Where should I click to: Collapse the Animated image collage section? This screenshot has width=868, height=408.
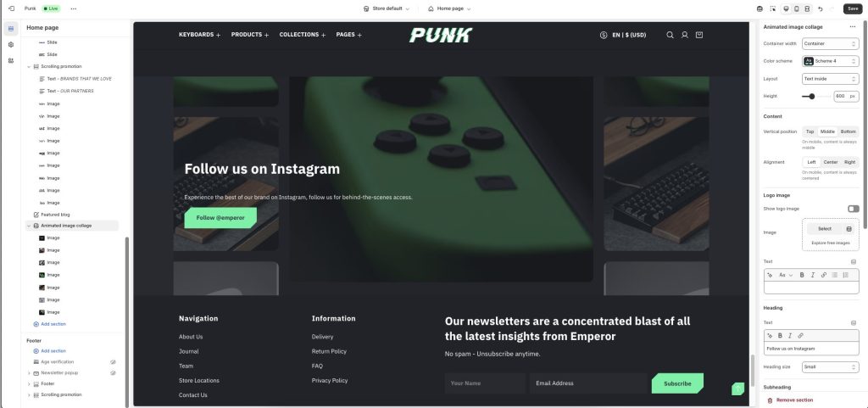(29, 226)
